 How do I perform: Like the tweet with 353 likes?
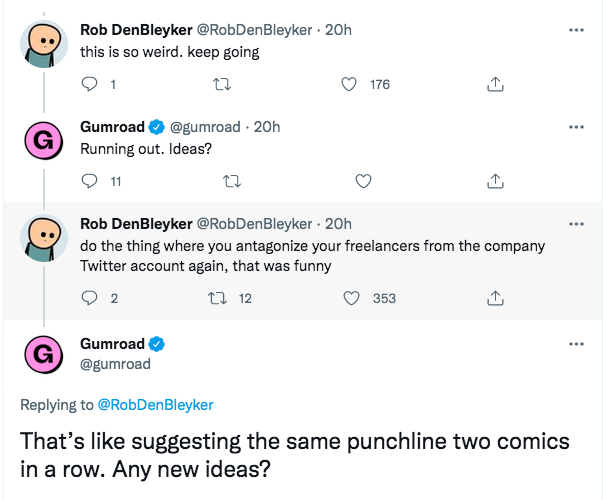point(350,297)
